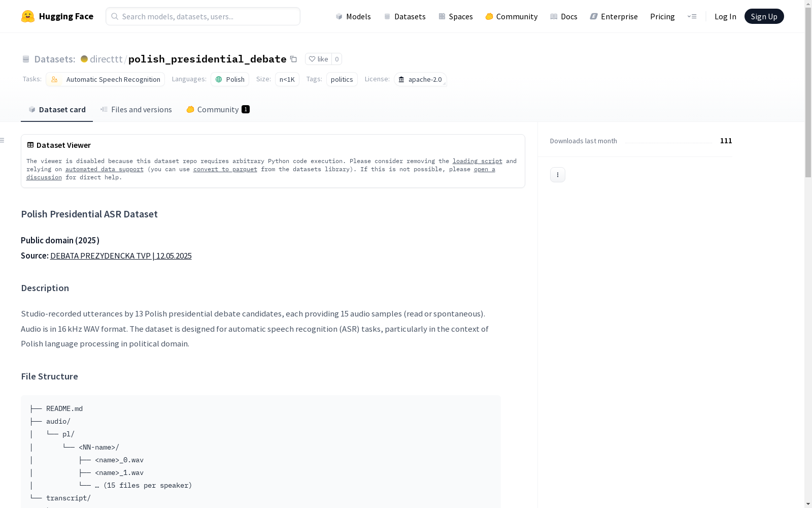The image size is (812, 508).
Task: Open Models in the top navigation
Action: (353, 16)
